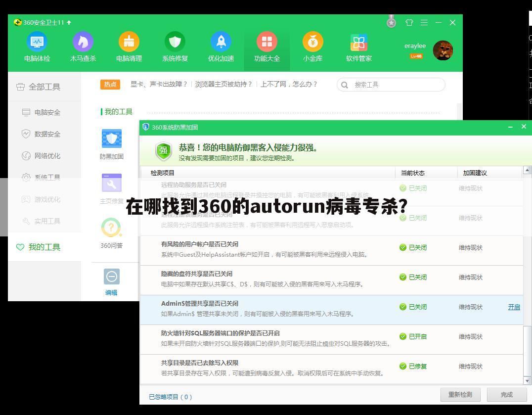The image size is (532, 415).
Task: Click 当前状态 column header
Action: click(x=412, y=173)
